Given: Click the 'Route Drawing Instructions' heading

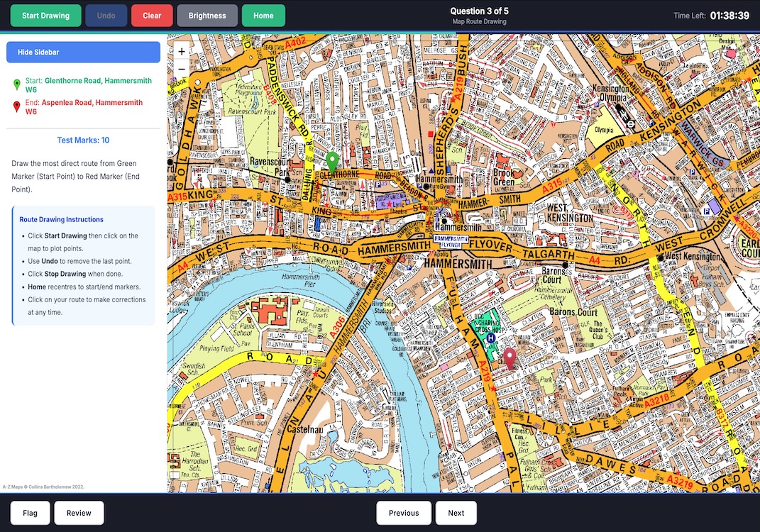Looking at the screenshot, I should pos(61,219).
